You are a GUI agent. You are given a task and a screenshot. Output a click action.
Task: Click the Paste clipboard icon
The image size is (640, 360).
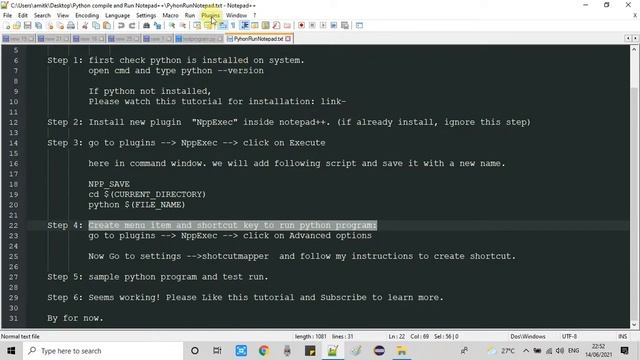tap(107, 25)
